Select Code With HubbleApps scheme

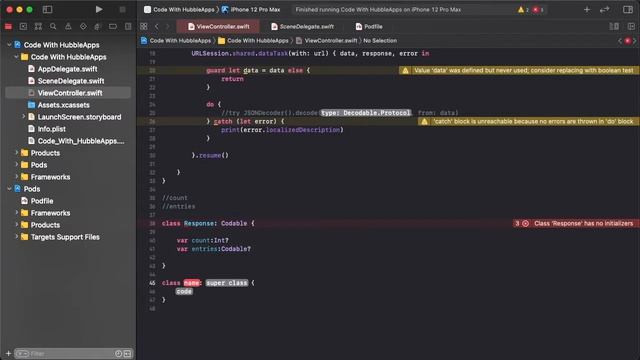[x=180, y=9]
